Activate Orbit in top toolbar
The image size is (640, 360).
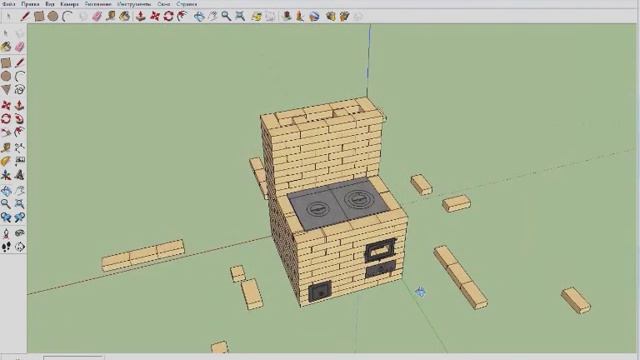(199, 16)
